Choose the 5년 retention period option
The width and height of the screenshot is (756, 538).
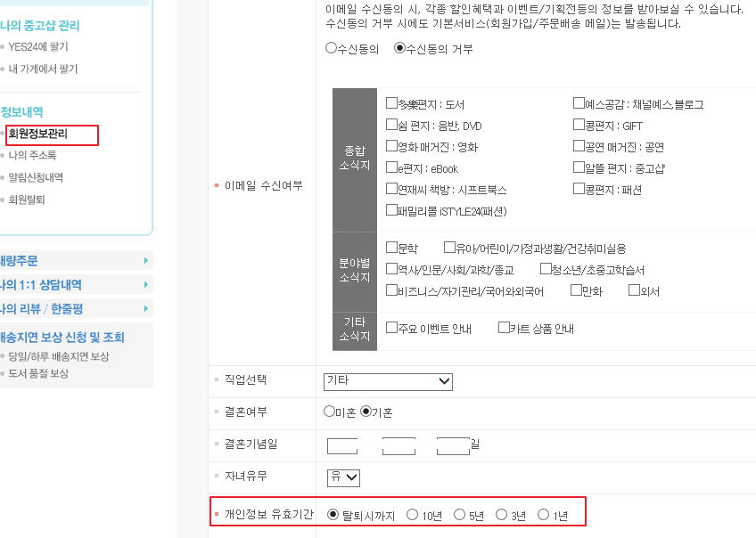tap(459, 515)
